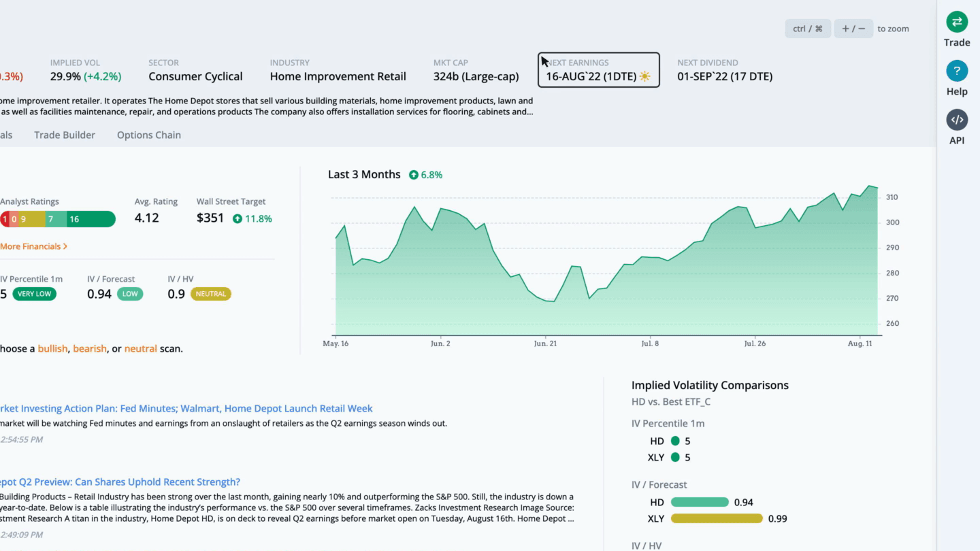Screen dimensions: 980x551
Task: Click the Consumer Cyclical sector value
Action: tap(195, 76)
